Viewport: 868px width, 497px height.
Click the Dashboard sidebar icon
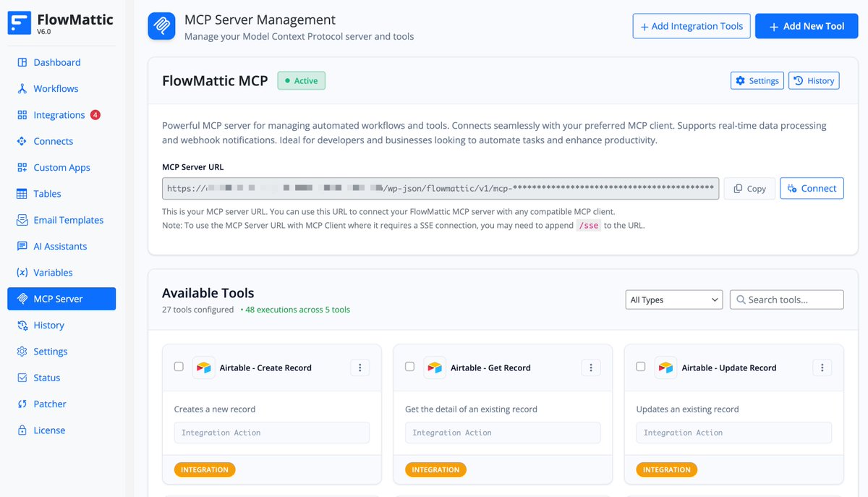tap(22, 62)
